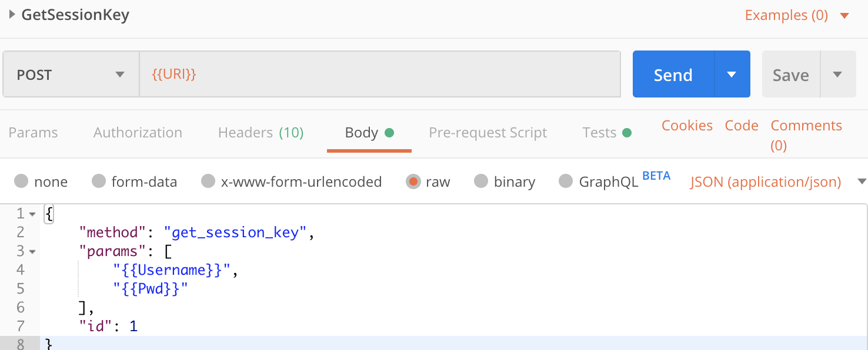Open the Headers (10) tab

pos(261,133)
